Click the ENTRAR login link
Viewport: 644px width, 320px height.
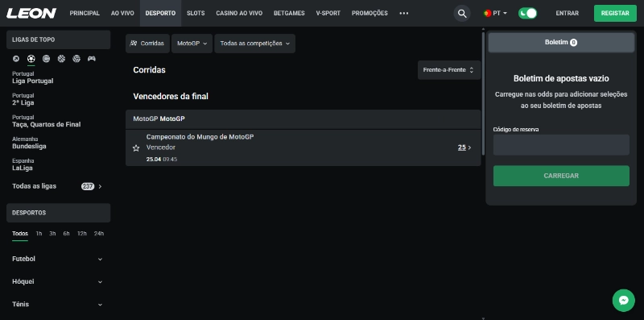568,13
